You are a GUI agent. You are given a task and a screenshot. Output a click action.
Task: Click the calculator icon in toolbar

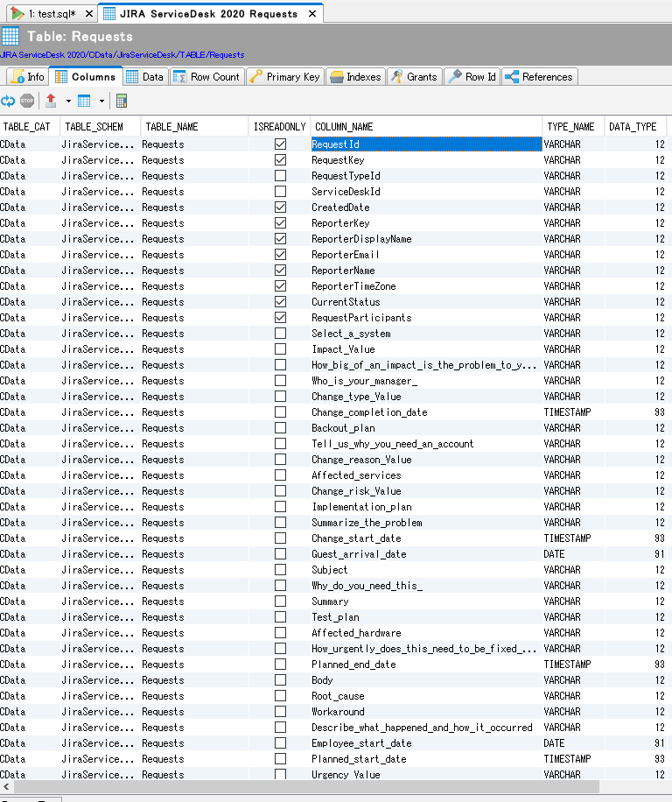pos(122,101)
